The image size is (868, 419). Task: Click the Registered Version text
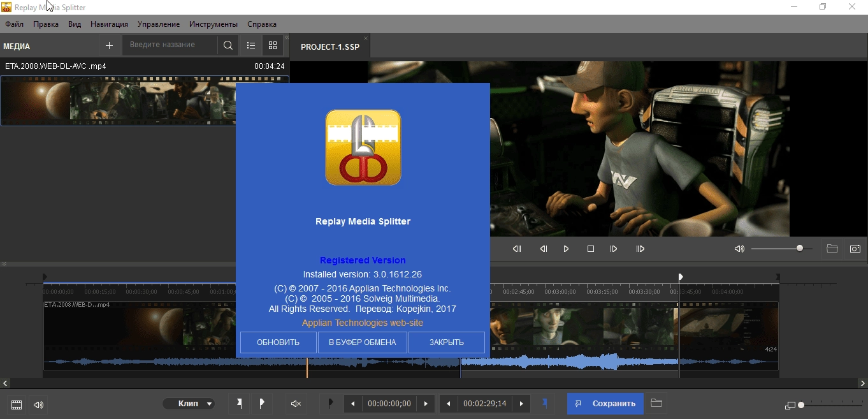[x=363, y=260]
